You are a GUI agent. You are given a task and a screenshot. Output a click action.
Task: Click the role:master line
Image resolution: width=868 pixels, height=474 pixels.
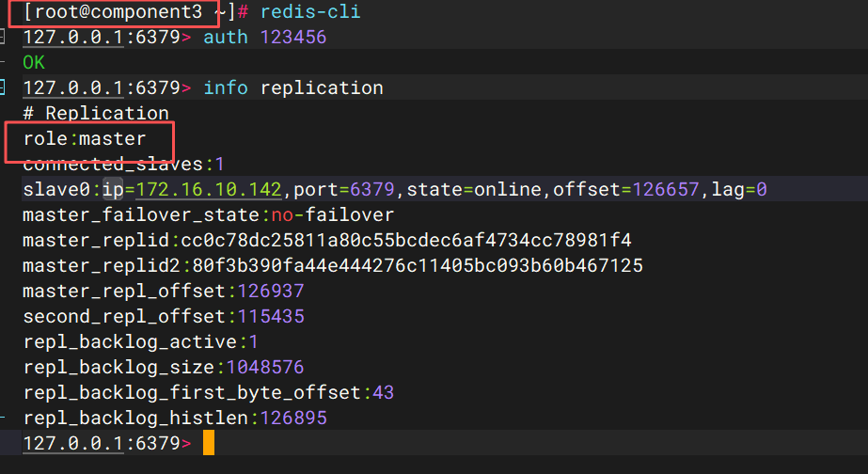[85, 139]
